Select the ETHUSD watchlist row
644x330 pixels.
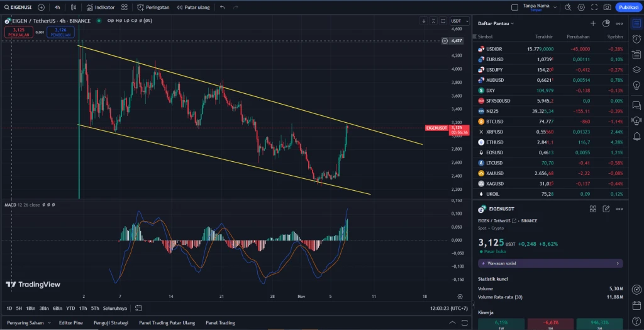click(550, 142)
